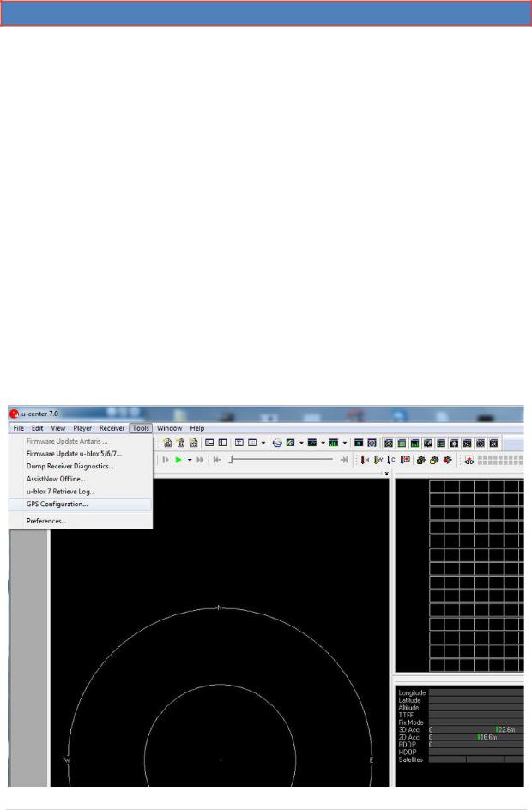Screen dimensions: 532x810
Task: Click the player position slider track
Action: [x=281, y=459]
